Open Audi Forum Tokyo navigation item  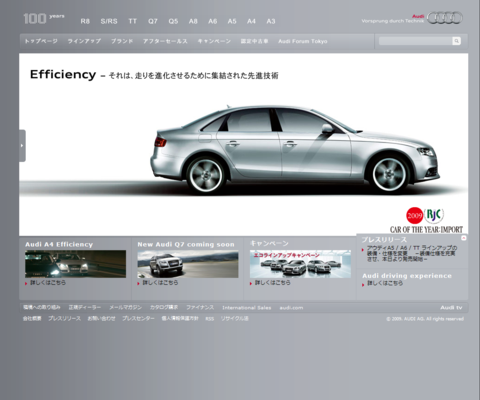303,41
